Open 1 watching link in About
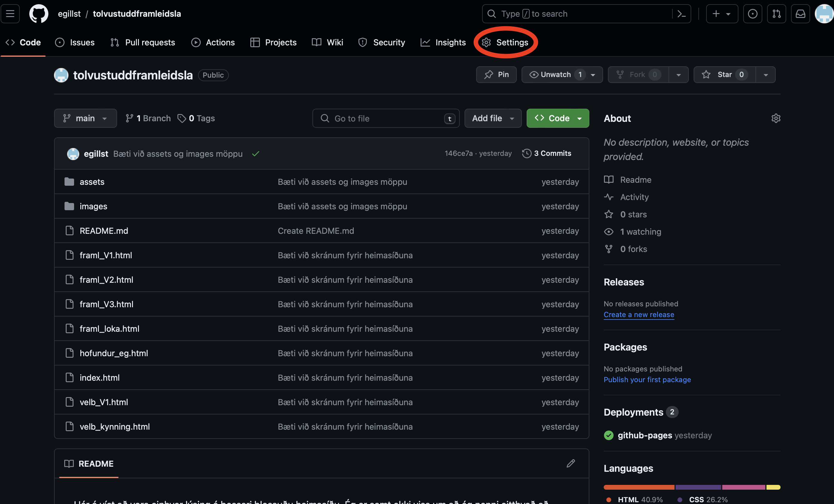834x504 pixels. pyautogui.click(x=633, y=232)
